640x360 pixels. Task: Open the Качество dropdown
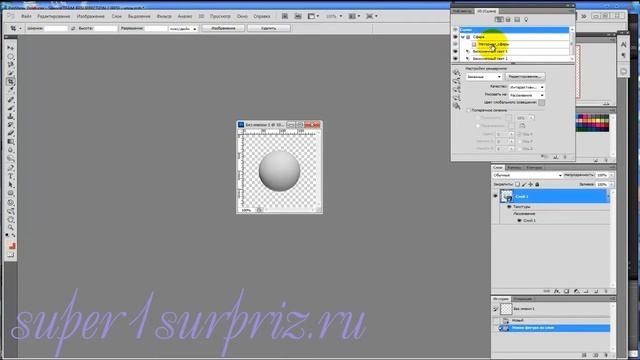[x=527, y=87]
